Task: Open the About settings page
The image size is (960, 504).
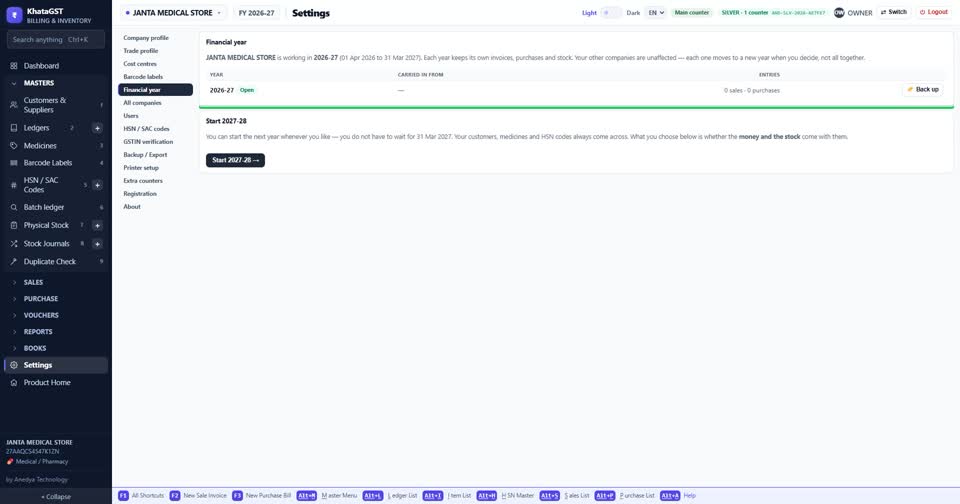Action: (x=156, y=207)
